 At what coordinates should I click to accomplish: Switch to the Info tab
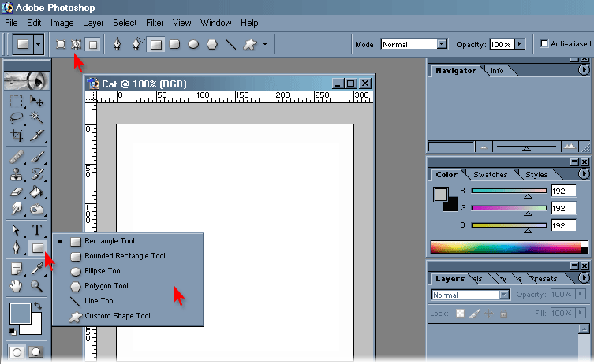click(497, 71)
